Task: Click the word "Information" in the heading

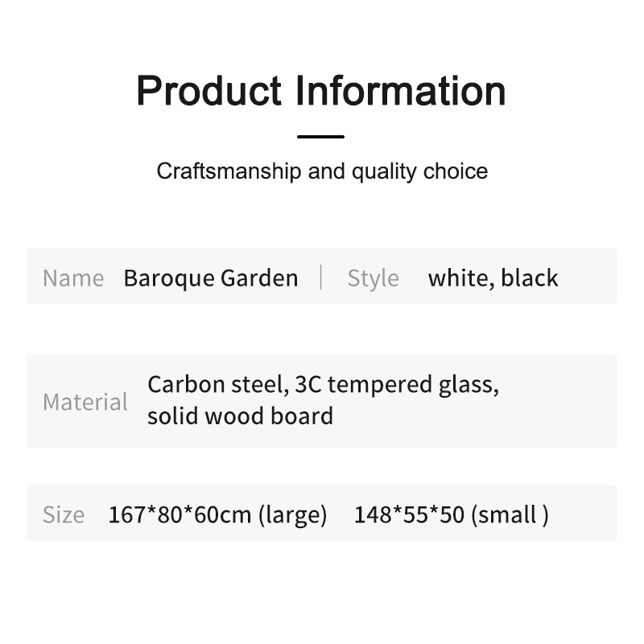Action: pyautogui.click(x=401, y=90)
